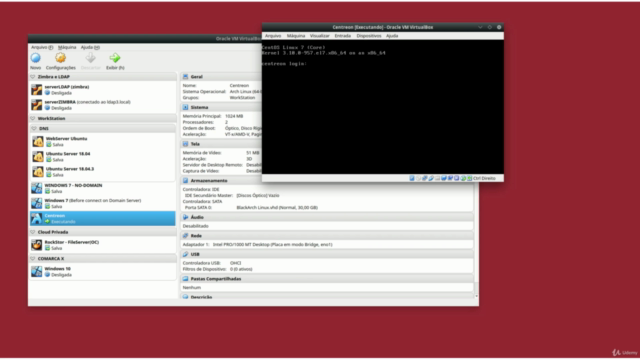Open Máquina menu in VirtualBox Manager
This screenshot has width=640, height=360.
click(x=67, y=47)
